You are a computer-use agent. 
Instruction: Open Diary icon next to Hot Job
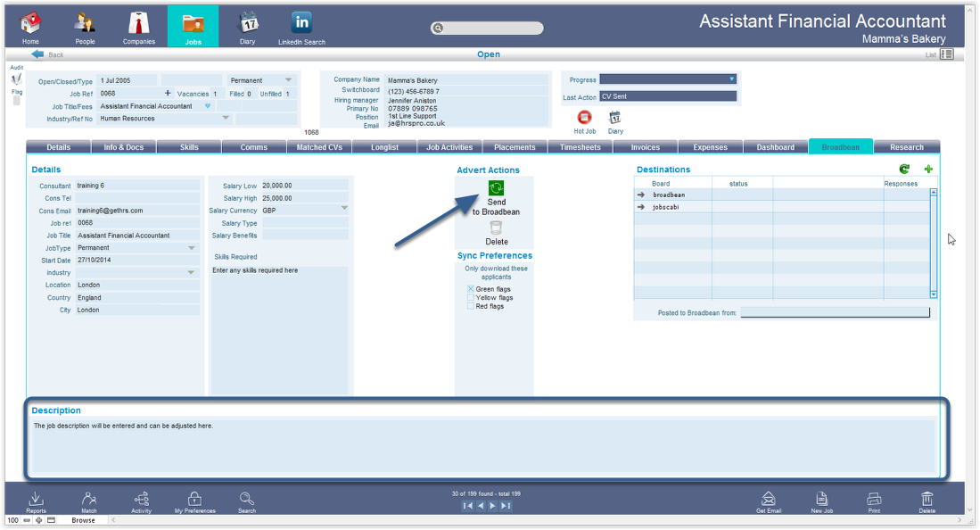coord(615,118)
